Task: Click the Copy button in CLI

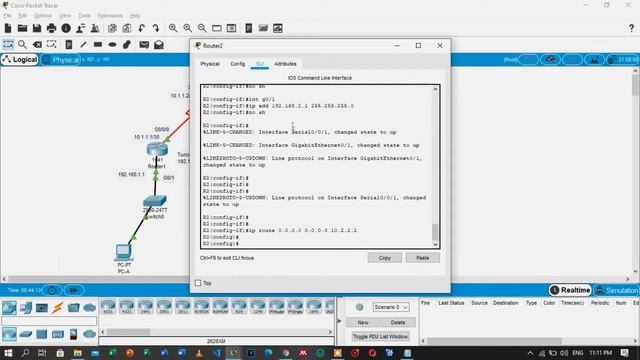Action: tap(384, 258)
